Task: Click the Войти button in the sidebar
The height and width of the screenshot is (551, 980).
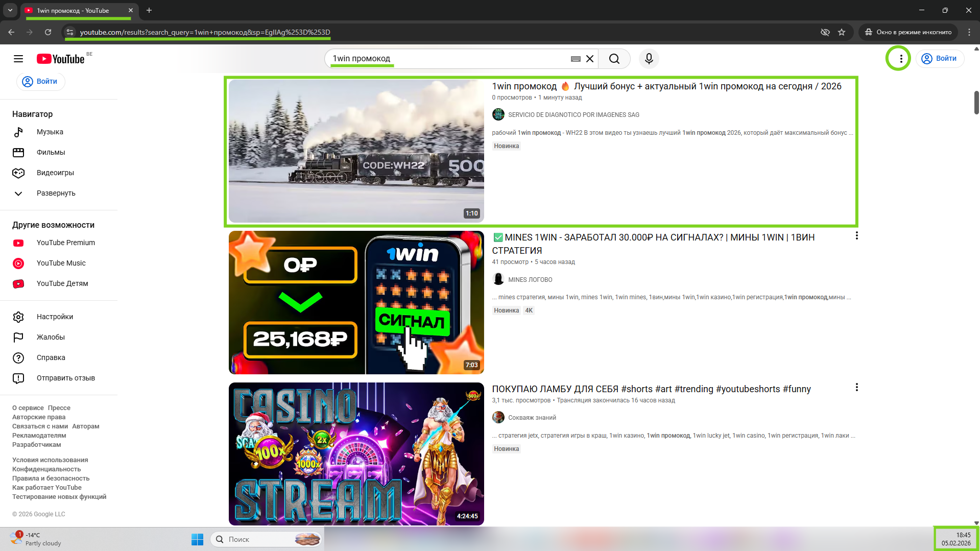Action: pyautogui.click(x=41, y=82)
